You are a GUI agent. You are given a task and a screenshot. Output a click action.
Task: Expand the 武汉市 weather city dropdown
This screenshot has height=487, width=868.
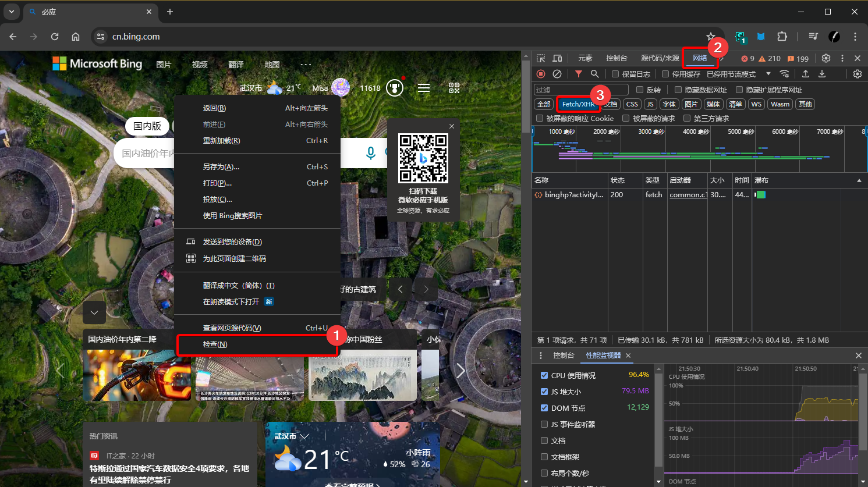[304, 436]
